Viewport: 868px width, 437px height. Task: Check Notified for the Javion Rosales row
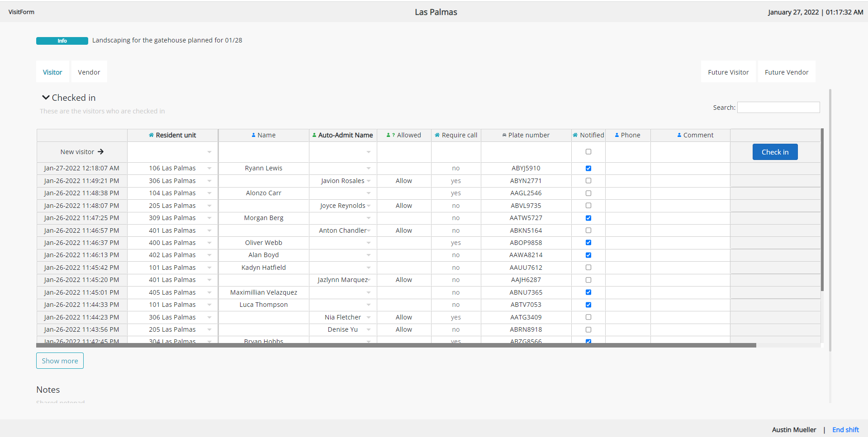click(588, 180)
